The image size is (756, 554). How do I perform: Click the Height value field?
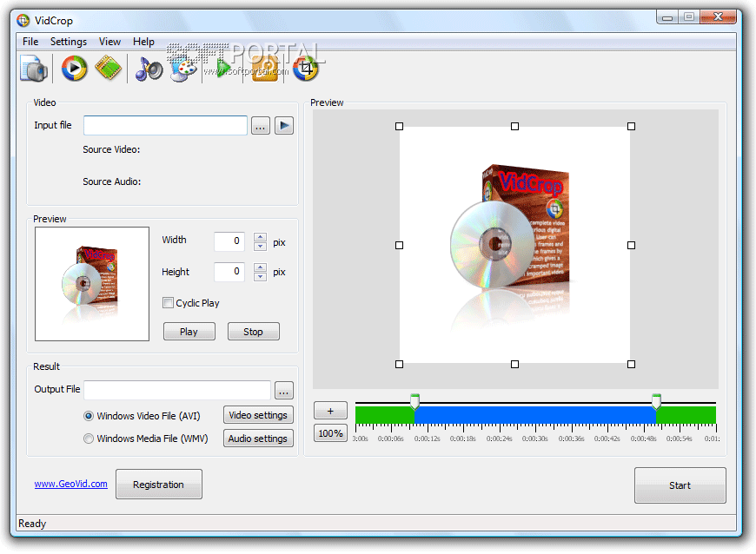pyautogui.click(x=229, y=272)
